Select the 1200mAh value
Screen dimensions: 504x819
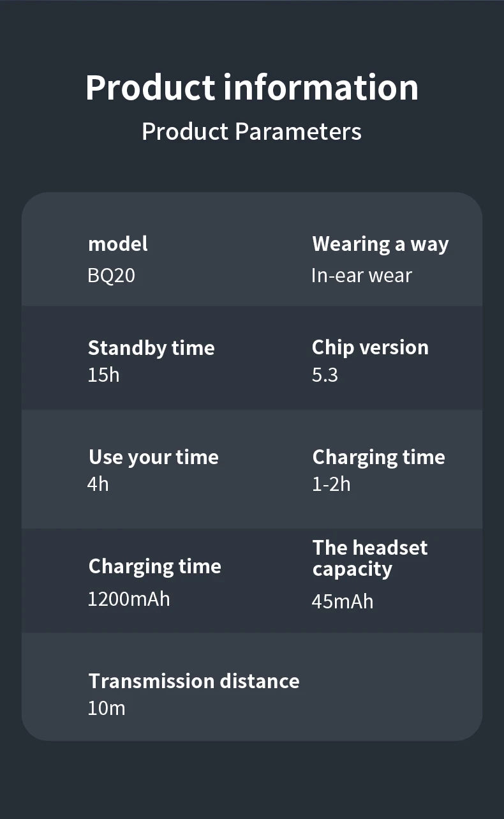(129, 599)
